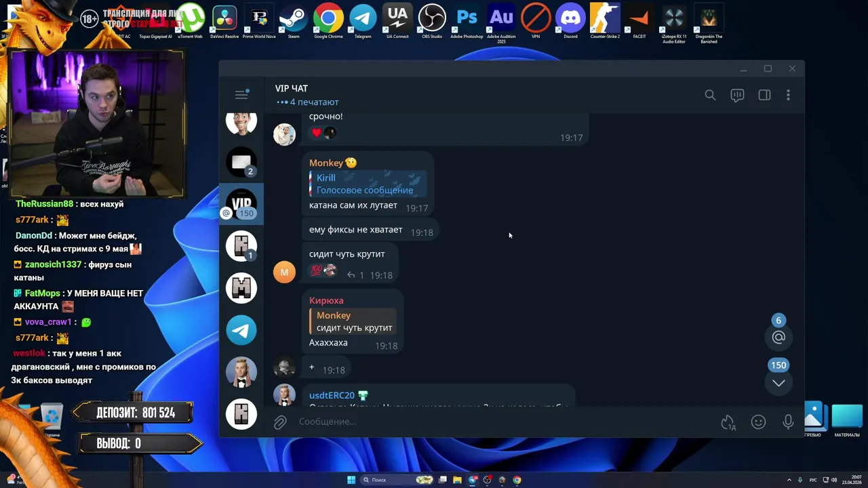Screen dimensions: 868x488
Task: Open quoted Kirill voice message reply
Action: pos(368,184)
